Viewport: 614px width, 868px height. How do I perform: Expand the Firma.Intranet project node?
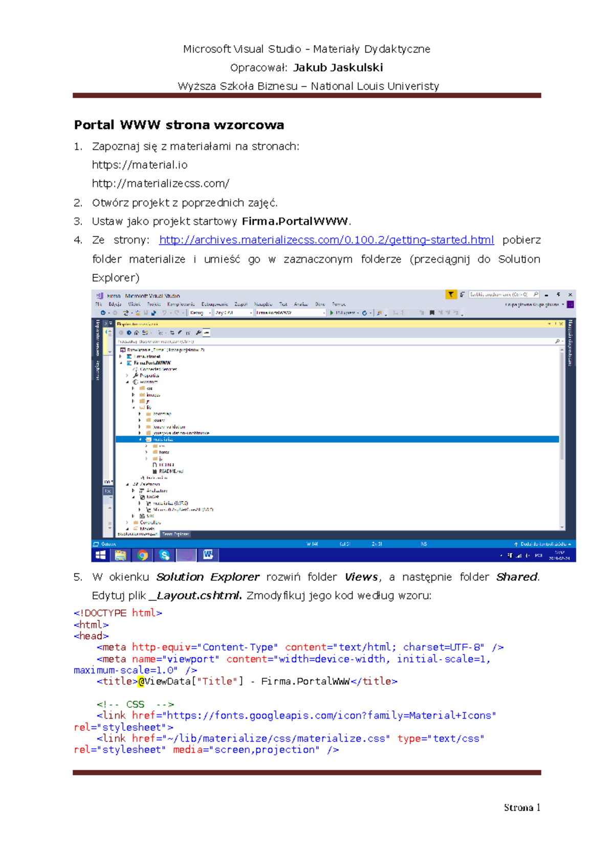[121, 356]
